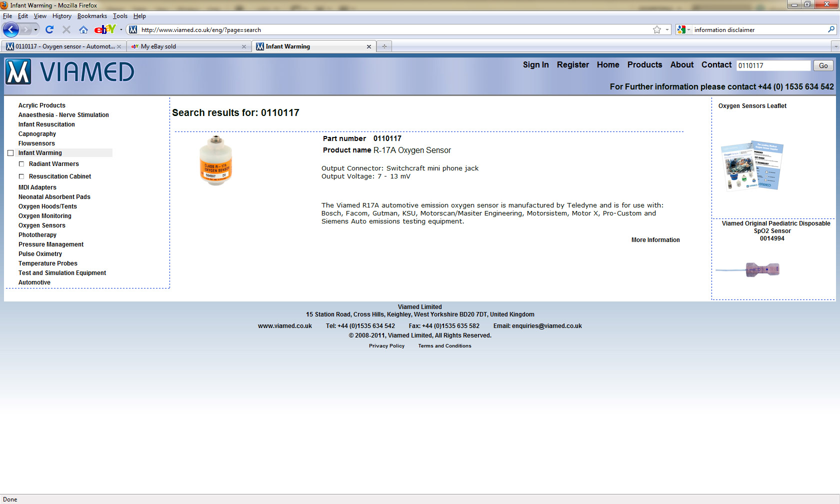840x504 pixels.
Task: Click the R-17A Oxygen Sensor product image
Action: pyautogui.click(x=215, y=160)
